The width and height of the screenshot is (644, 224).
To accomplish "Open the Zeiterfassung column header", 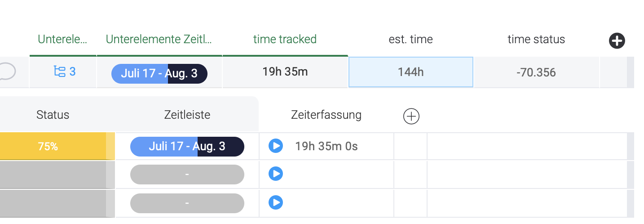I will [326, 115].
